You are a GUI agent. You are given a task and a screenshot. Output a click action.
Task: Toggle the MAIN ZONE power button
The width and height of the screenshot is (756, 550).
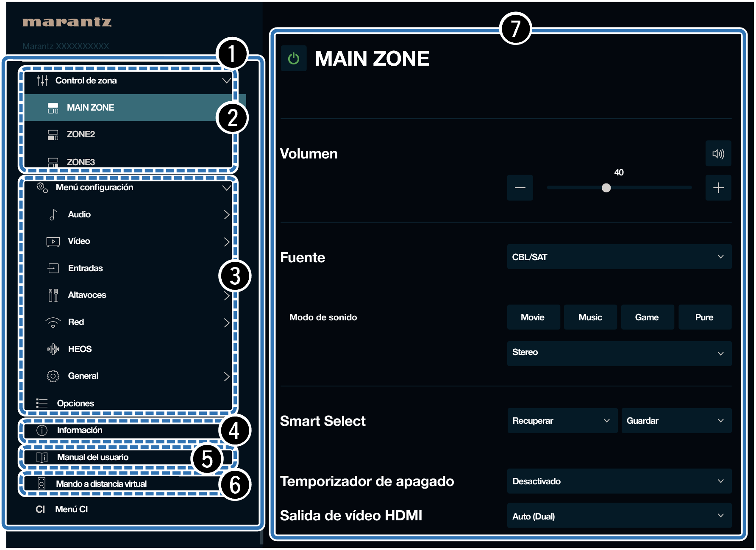click(x=294, y=58)
